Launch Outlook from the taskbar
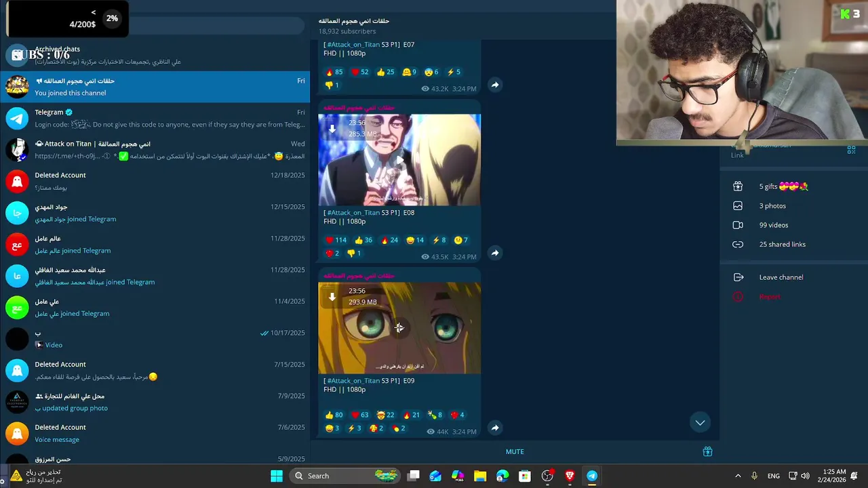The image size is (868, 488). tap(435, 476)
